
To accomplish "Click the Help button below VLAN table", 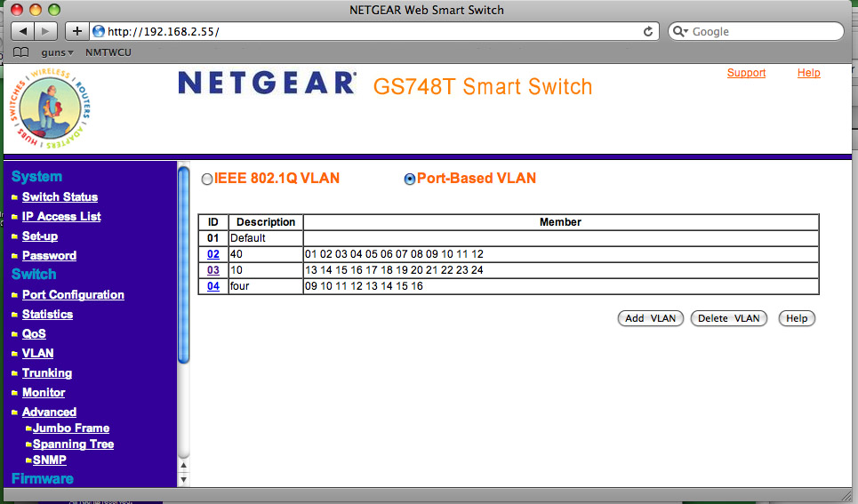I will tap(797, 318).
